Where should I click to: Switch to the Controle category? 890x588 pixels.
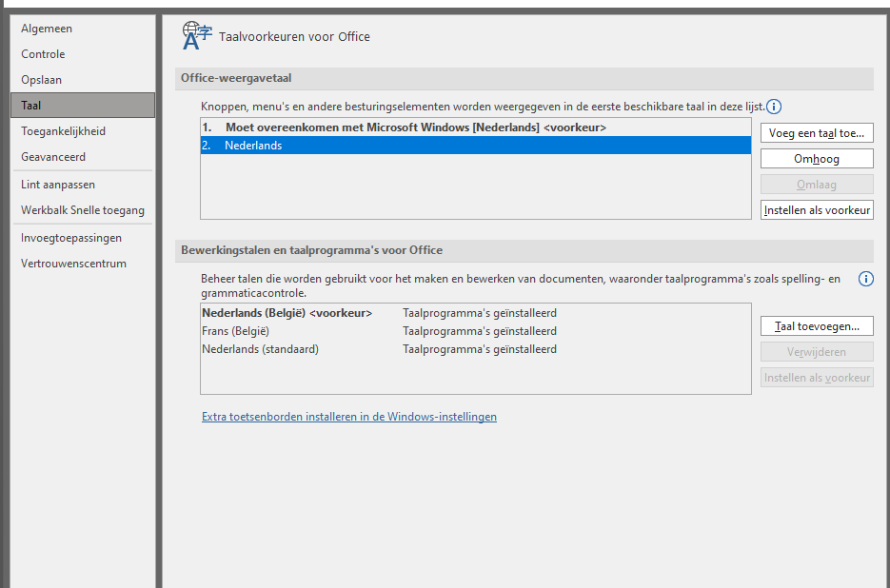pos(43,54)
